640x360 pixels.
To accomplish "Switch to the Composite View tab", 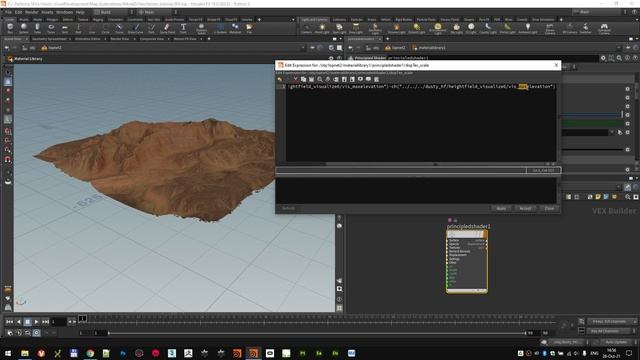I will [x=151, y=39].
